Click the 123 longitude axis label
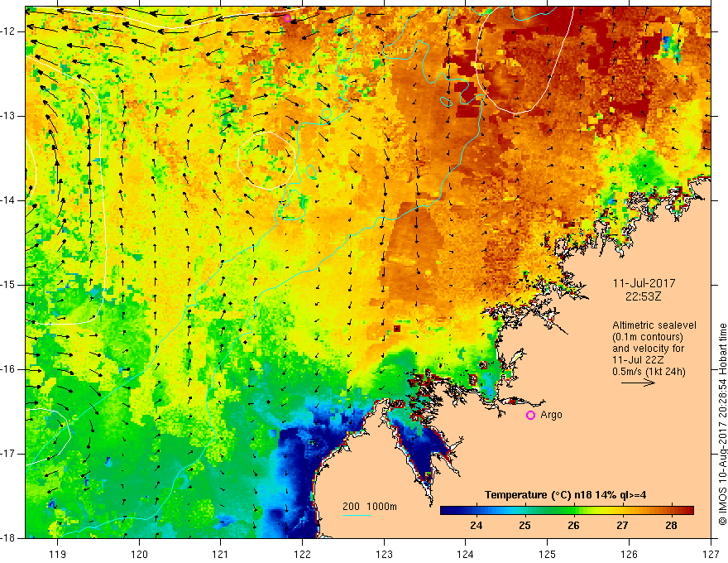This screenshot has height=563, width=728. point(384,554)
